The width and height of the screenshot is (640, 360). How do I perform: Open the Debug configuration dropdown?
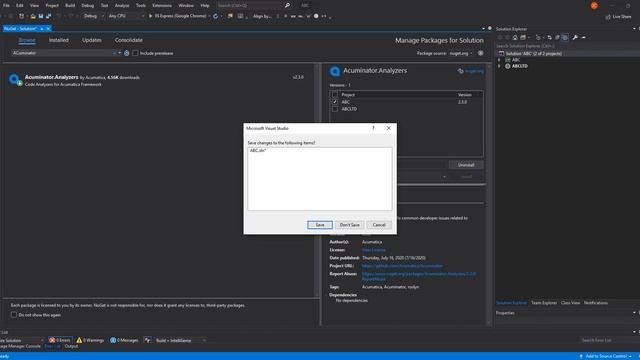tap(93, 16)
